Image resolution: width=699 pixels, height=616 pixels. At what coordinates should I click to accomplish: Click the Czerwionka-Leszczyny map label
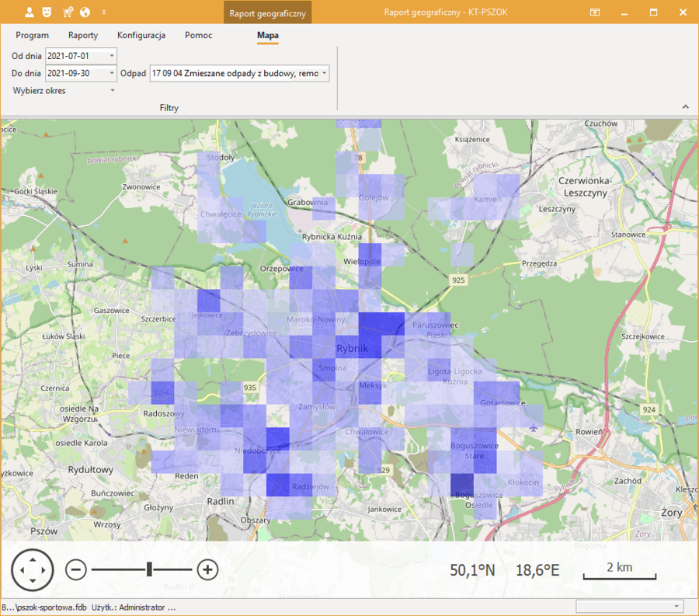(x=586, y=186)
